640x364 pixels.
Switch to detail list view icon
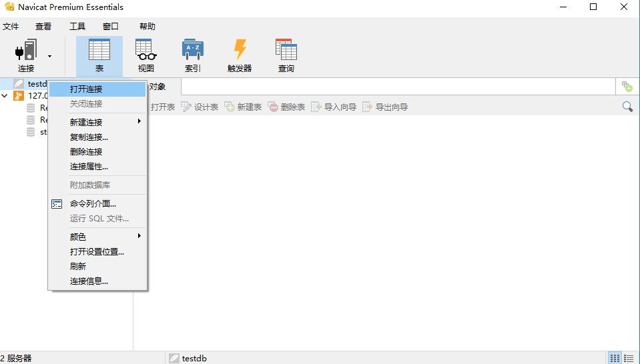[629, 358]
